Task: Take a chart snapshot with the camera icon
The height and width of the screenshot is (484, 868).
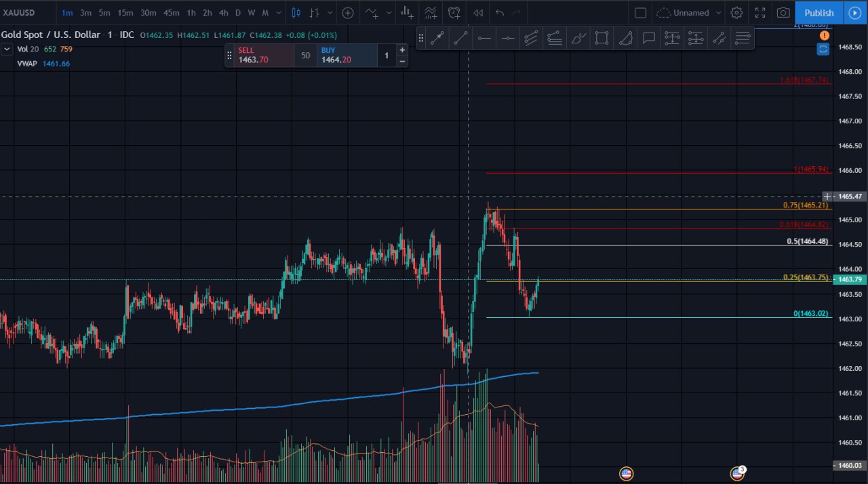Action: pyautogui.click(x=783, y=13)
